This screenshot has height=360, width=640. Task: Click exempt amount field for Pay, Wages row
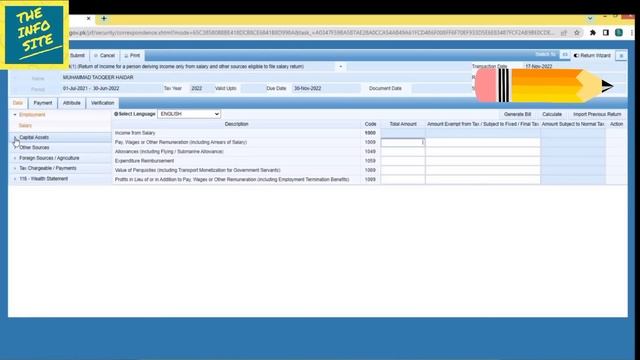pyautogui.click(x=483, y=142)
